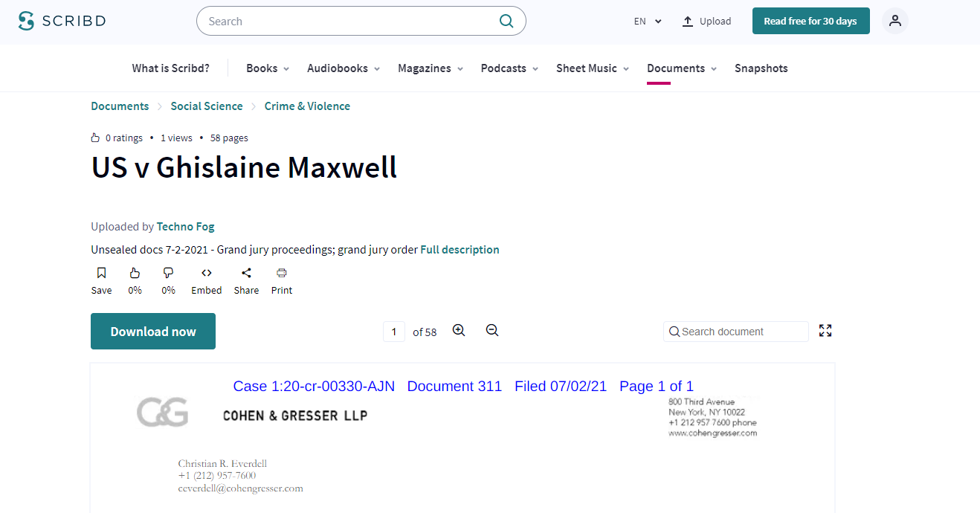Viewport: 980px width, 513px height.
Task: Click the Print icon
Action: [282, 273]
